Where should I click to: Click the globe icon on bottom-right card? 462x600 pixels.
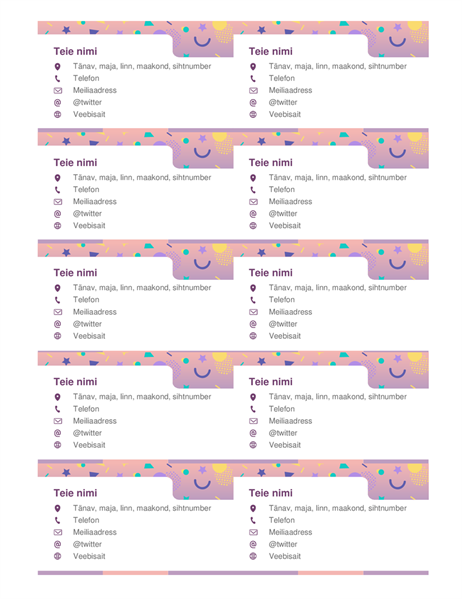[x=253, y=556]
